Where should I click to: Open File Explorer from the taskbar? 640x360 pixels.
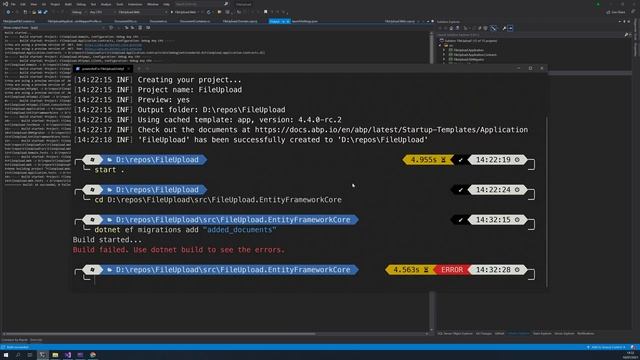click(x=55, y=355)
